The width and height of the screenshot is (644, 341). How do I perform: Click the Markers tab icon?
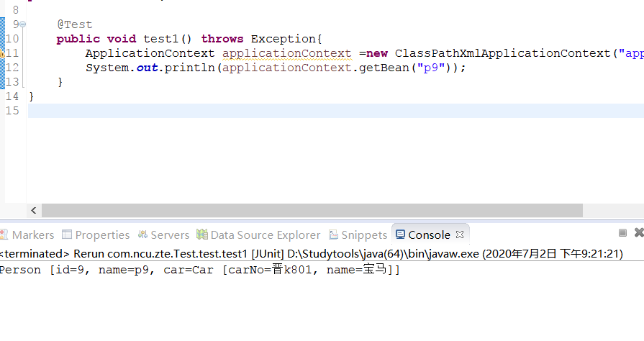tap(4, 235)
